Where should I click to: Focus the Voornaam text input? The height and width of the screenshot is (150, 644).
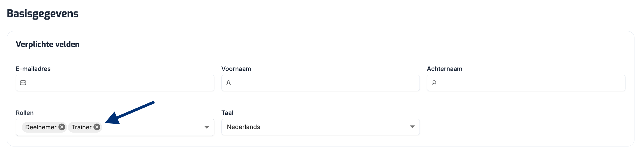point(324,83)
